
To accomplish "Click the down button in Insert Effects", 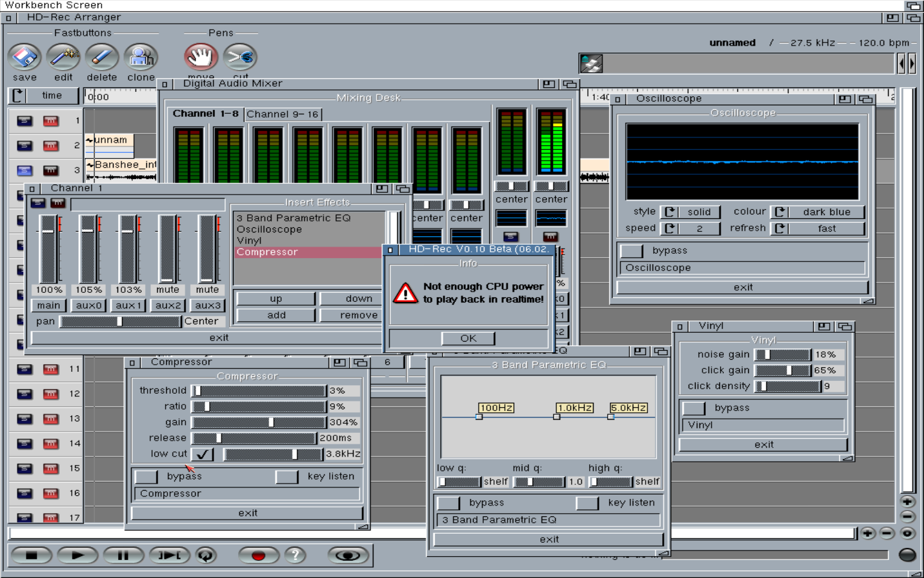I will coord(352,299).
